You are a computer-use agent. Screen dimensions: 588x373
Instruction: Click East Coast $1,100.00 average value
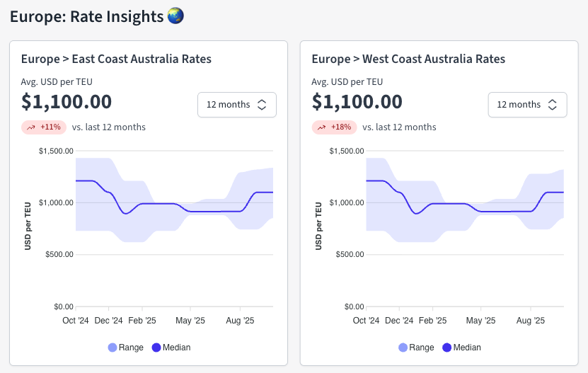point(67,102)
